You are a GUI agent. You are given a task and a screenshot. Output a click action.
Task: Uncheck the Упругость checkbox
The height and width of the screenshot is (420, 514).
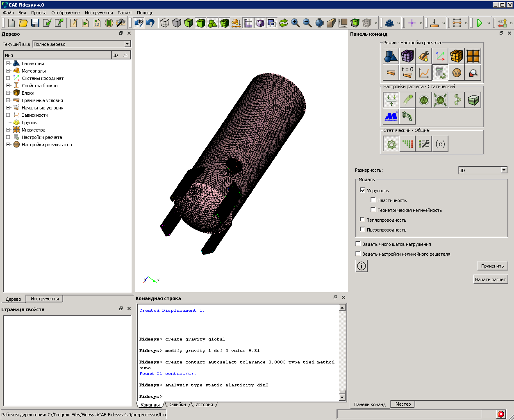point(362,190)
